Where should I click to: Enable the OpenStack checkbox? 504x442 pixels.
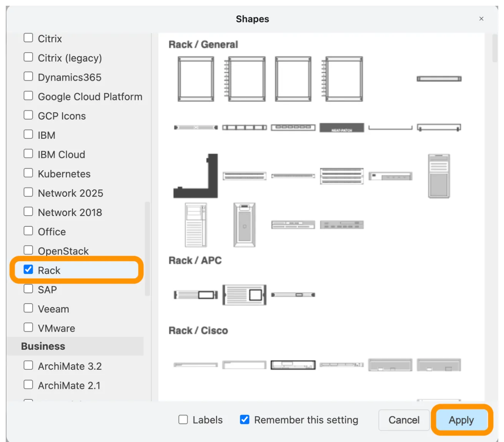(x=28, y=250)
